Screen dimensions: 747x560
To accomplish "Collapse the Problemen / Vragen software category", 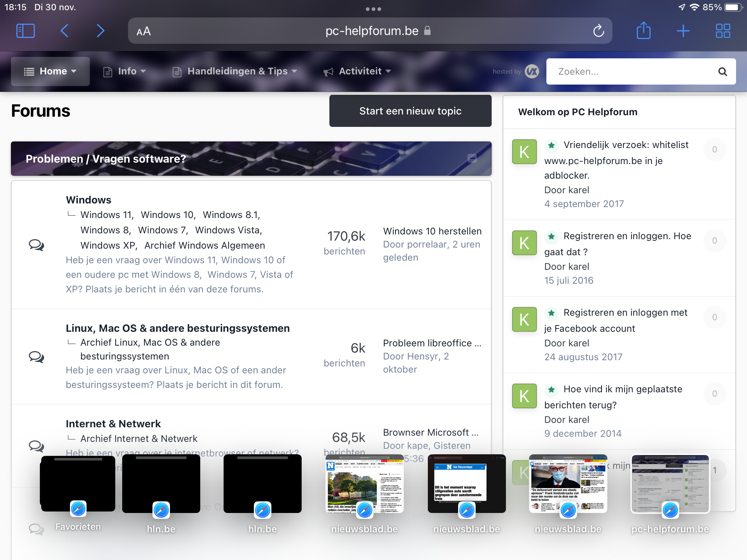I will (472, 158).
